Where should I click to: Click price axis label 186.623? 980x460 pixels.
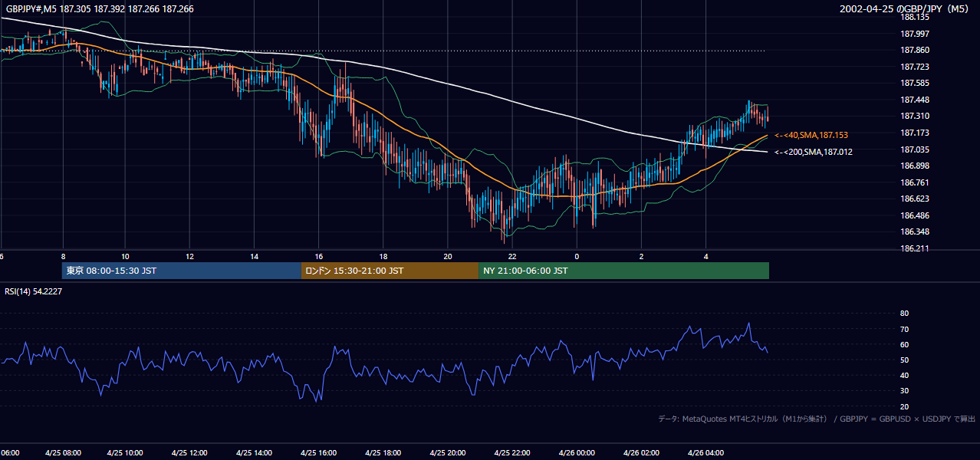tap(914, 199)
